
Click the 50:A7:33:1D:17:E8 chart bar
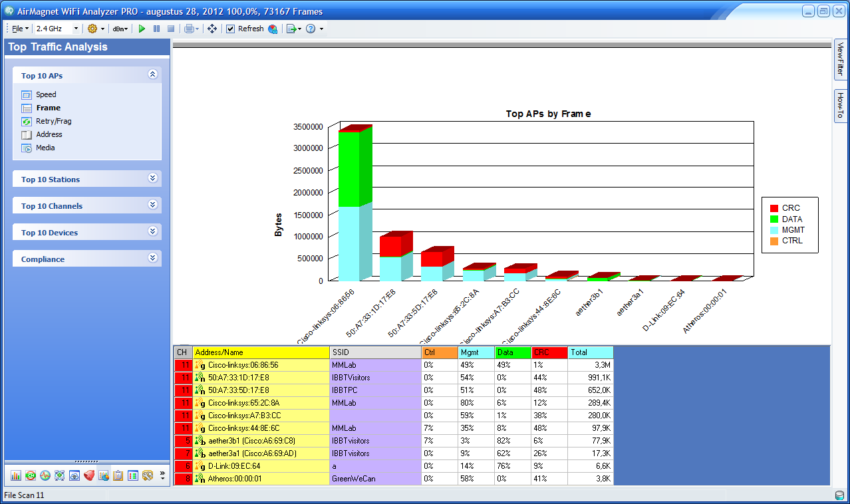(x=396, y=256)
